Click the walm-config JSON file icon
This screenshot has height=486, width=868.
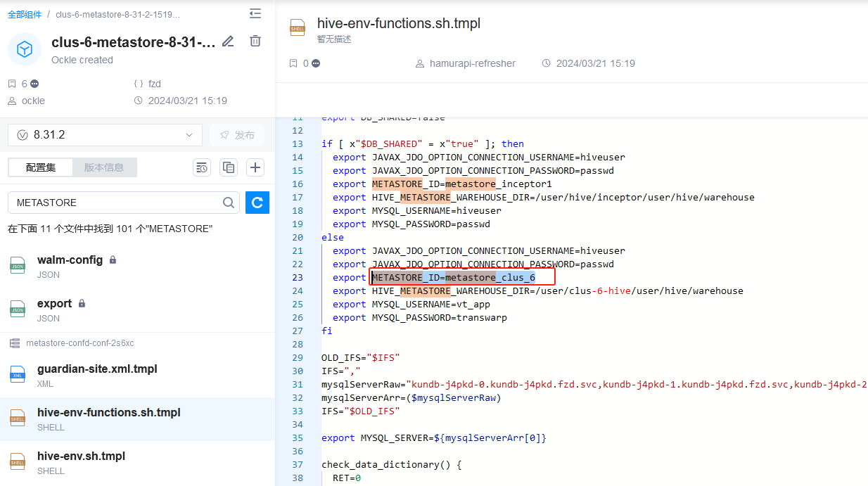tap(17, 266)
